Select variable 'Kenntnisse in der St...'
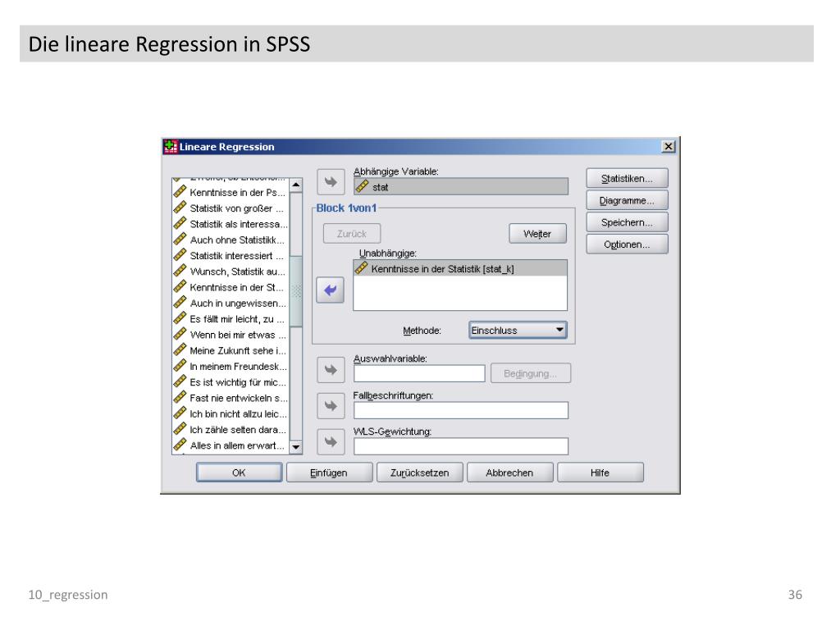The height and width of the screenshot is (630, 840). click(231, 287)
